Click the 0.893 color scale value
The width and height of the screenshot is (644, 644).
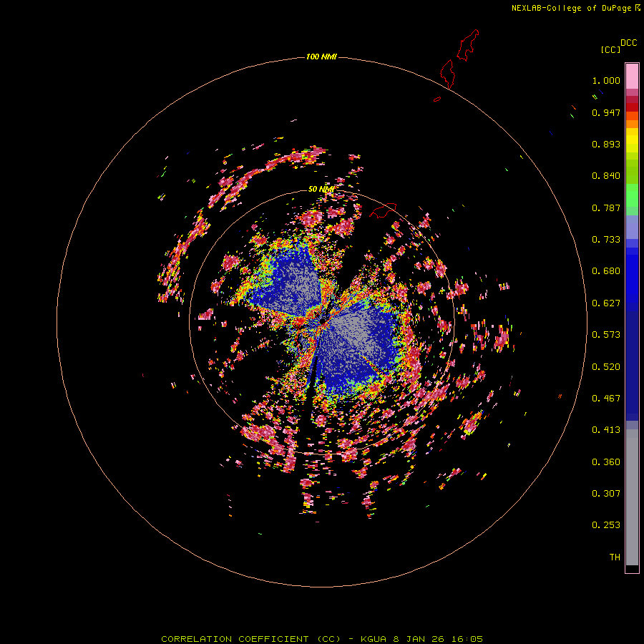[606, 144]
